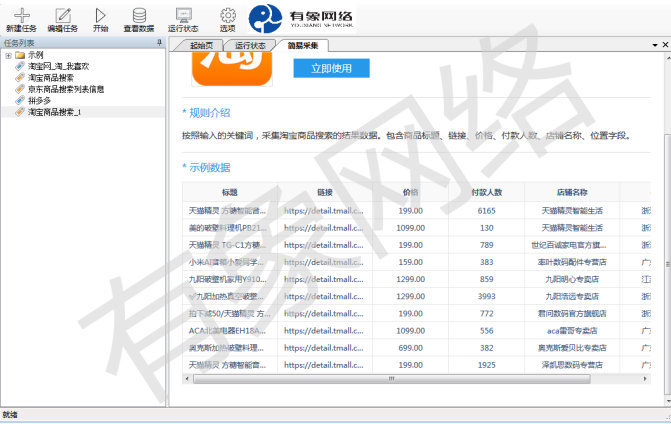Click the 链接 column header
The height and width of the screenshot is (424, 671).
[x=325, y=193]
